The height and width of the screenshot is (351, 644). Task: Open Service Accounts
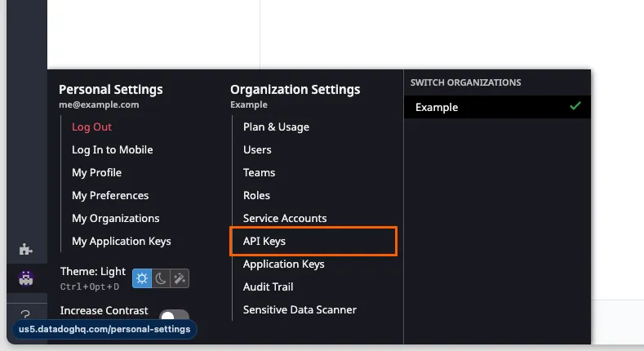[x=285, y=219]
